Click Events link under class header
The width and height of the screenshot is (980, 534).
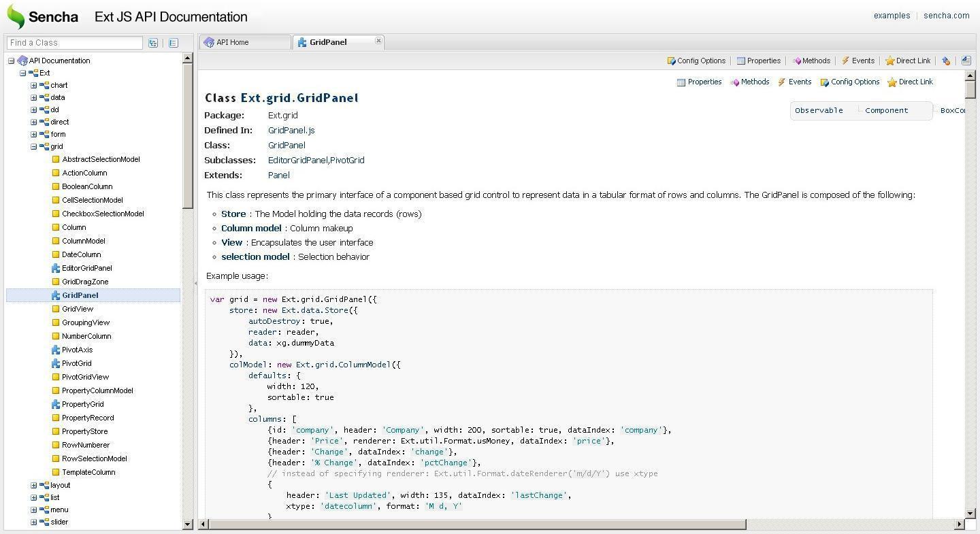(794, 82)
